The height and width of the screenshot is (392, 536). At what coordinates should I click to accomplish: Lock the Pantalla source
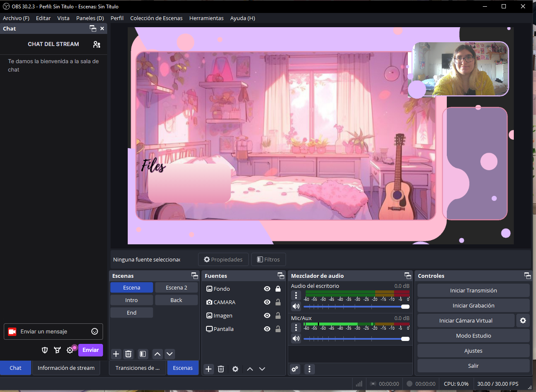click(x=278, y=329)
